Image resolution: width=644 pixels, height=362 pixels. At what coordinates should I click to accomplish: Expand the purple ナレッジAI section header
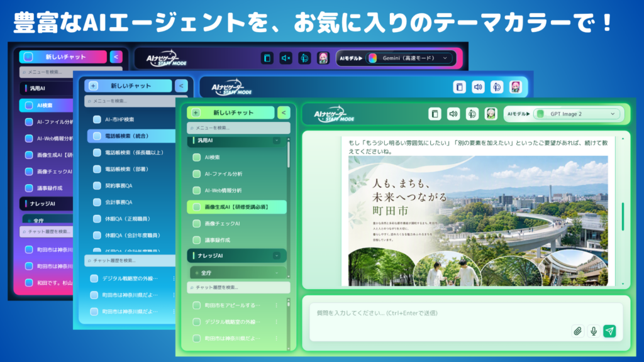tap(47, 204)
